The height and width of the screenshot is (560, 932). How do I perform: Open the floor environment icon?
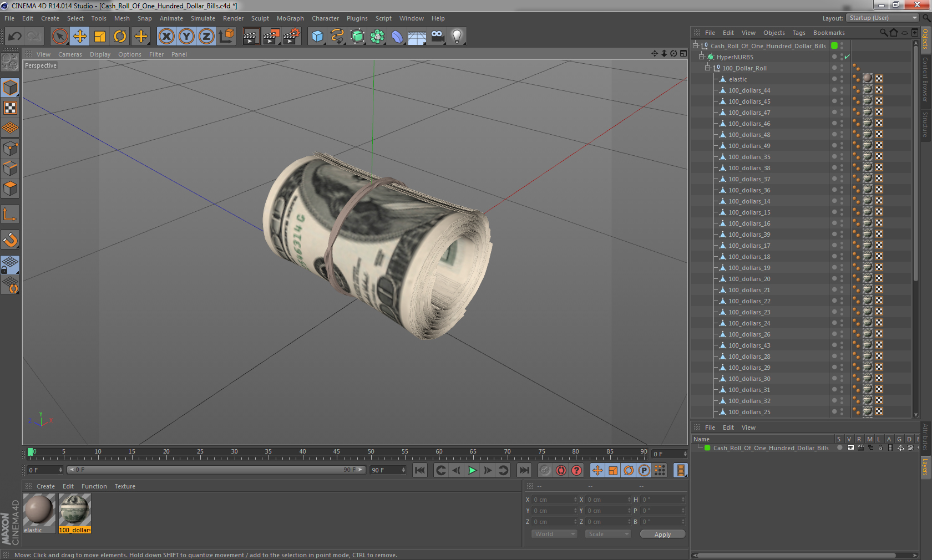pos(417,37)
